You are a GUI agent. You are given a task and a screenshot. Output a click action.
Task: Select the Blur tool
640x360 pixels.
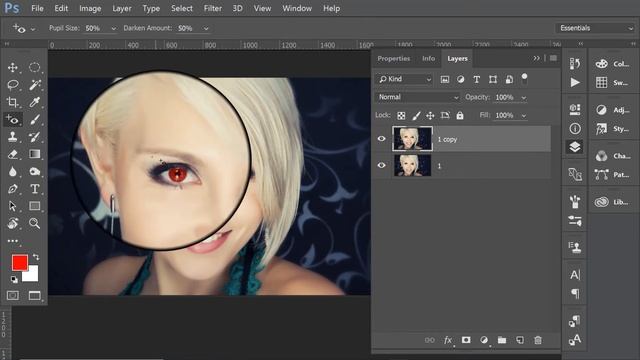(x=13, y=171)
